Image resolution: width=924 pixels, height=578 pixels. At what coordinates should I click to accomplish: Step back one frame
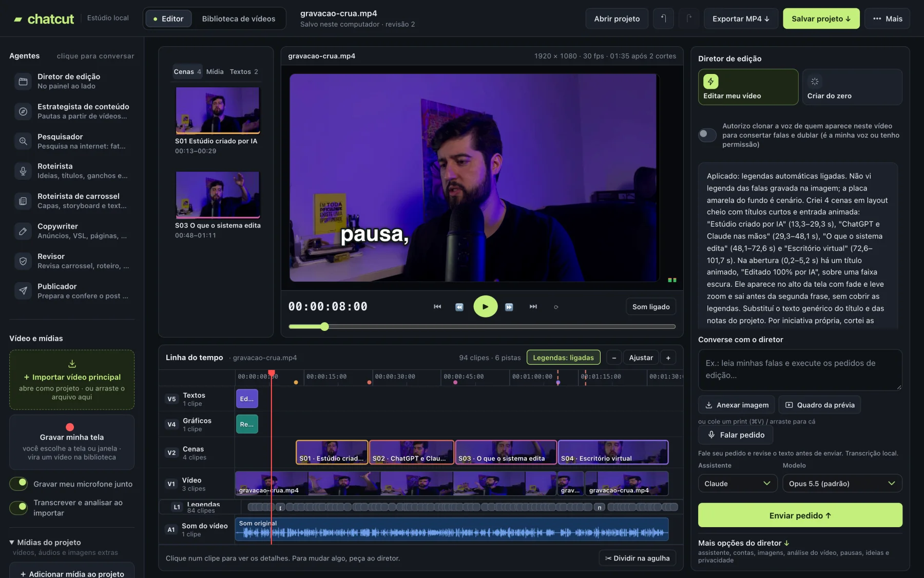point(459,307)
